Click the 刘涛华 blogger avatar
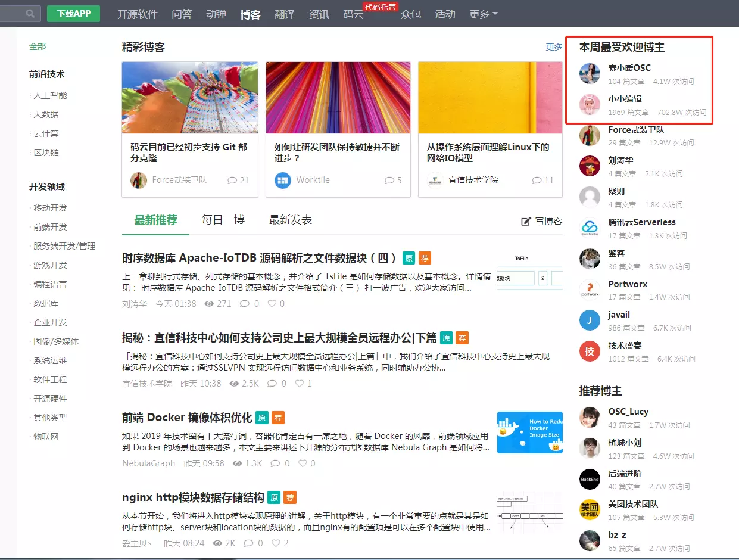739x560 pixels. pyautogui.click(x=590, y=166)
